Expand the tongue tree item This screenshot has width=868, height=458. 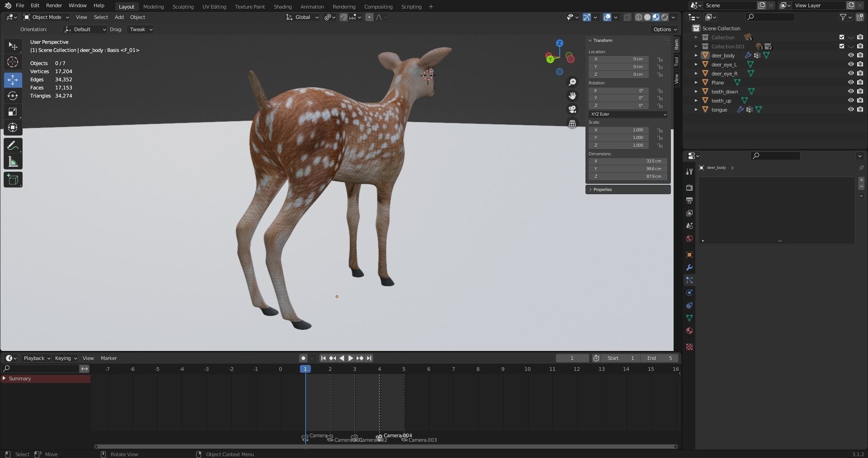pos(696,109)
